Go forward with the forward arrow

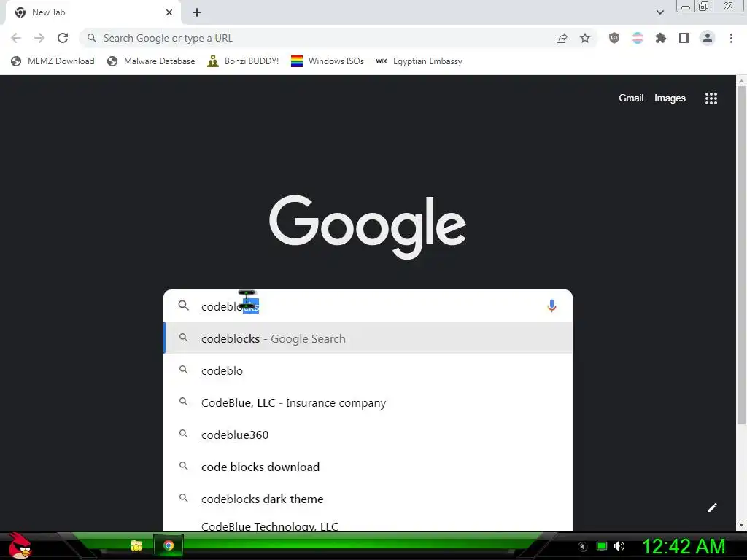click(x=39, y=38)
